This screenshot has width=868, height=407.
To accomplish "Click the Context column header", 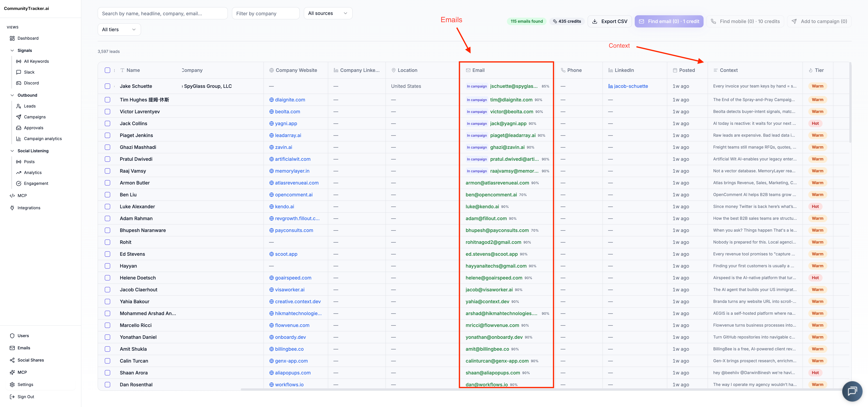I will coord(728,70).
